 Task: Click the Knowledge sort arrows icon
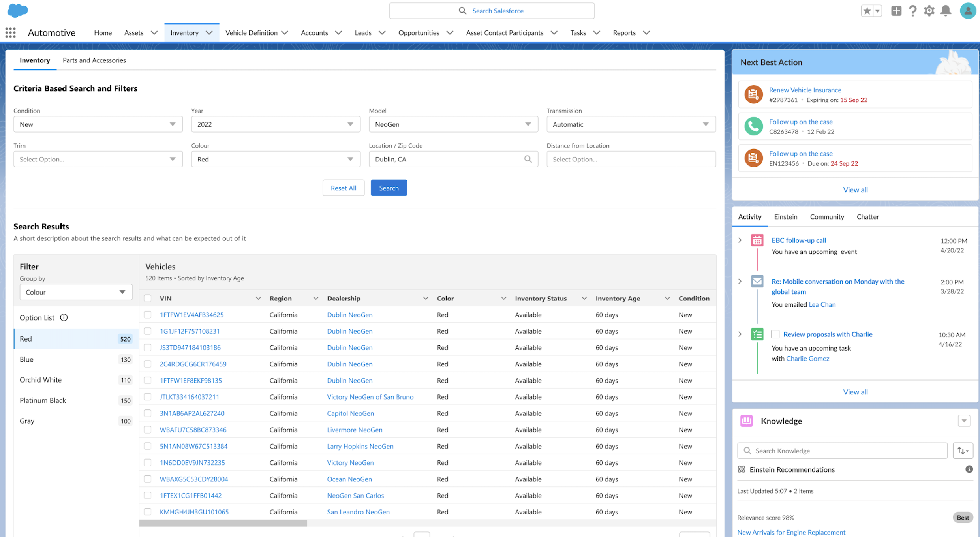pos(963,451)
